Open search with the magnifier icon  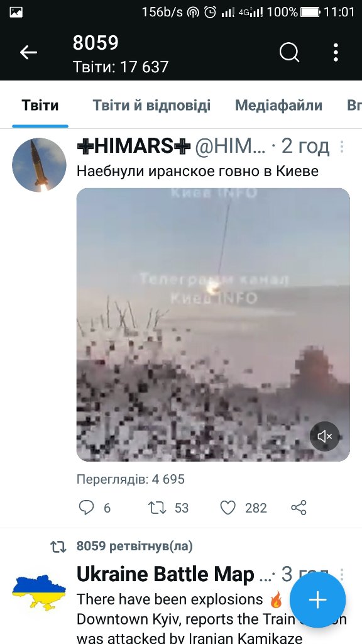pos(289,53)
